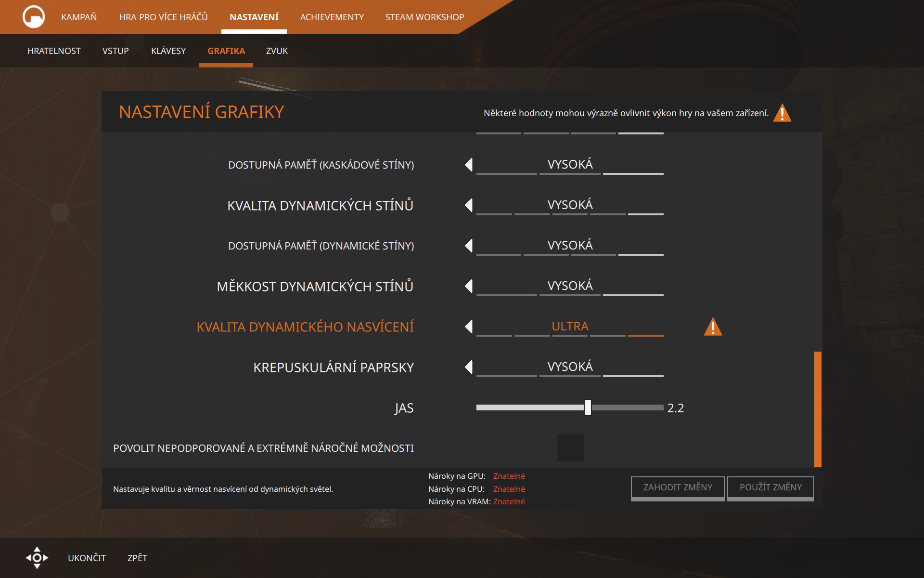Decrease Kvalita dynamických stínů with left arrow
Viewport: 924px width, 578px height.
point(469,205)
